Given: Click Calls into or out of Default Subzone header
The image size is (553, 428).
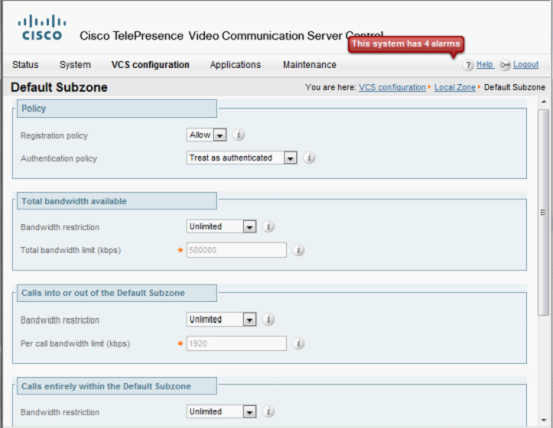Looking at the screenshot, I should [x=117, y=293].
